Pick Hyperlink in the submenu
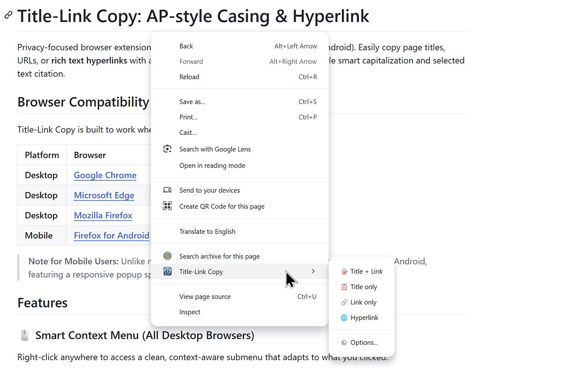The image size is (588, 368). click(x=362, y=317)
